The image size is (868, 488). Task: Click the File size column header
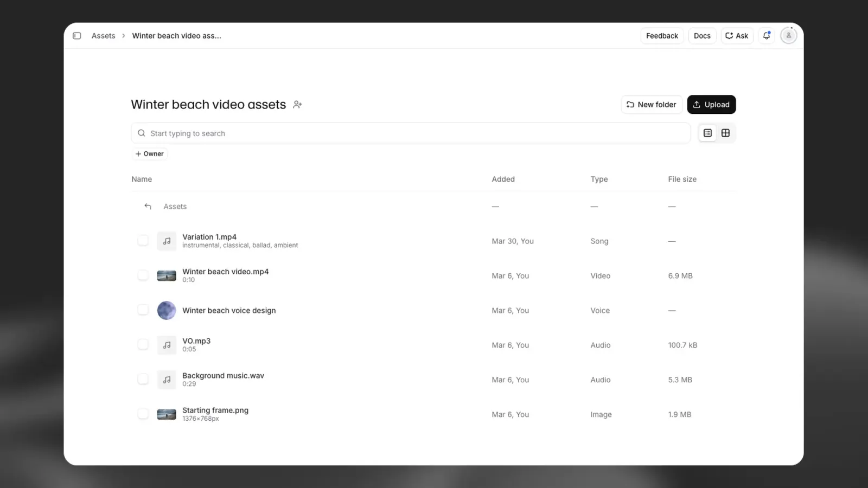tap(682, 179)
